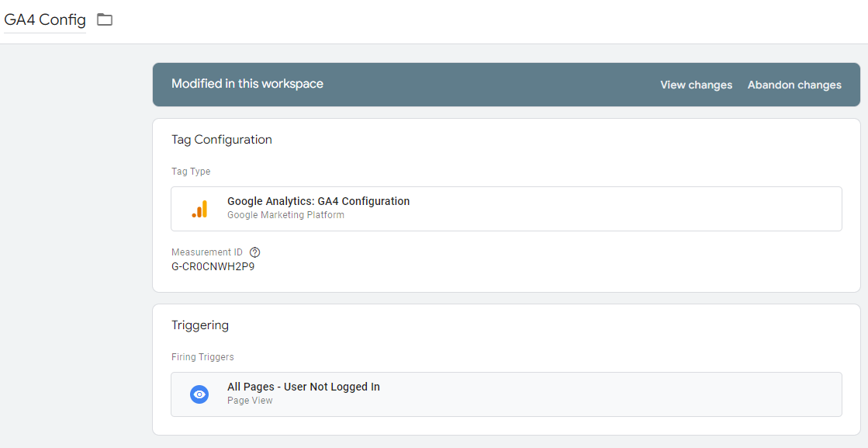Viewport: 868px width, 448px height.
Task: Open the All Pages - User Not Logged In trigger
Action: pos(303,387)
